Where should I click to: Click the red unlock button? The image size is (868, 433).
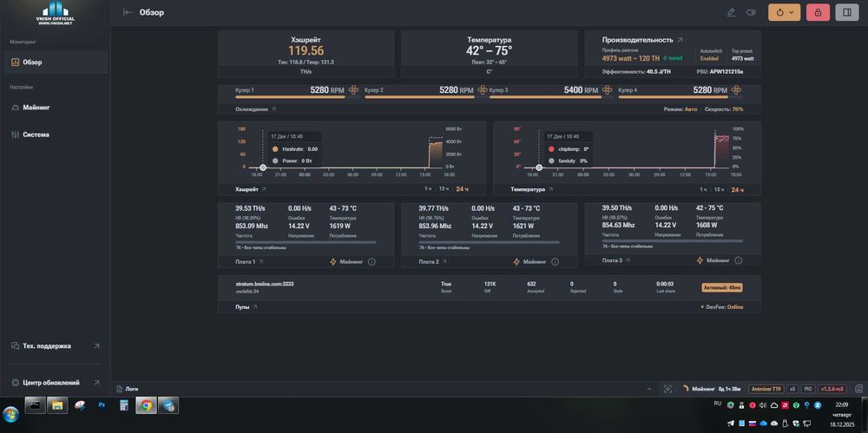click(818, 12)
